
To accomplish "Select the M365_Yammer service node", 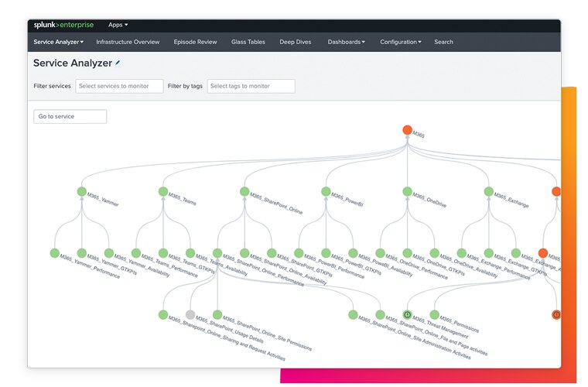I will tap(82, 191).
